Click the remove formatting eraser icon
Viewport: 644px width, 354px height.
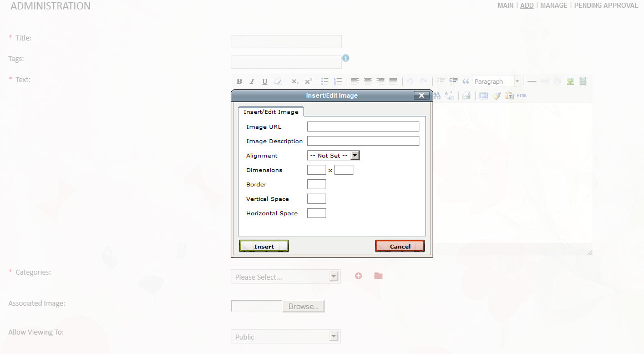point(278,82)
